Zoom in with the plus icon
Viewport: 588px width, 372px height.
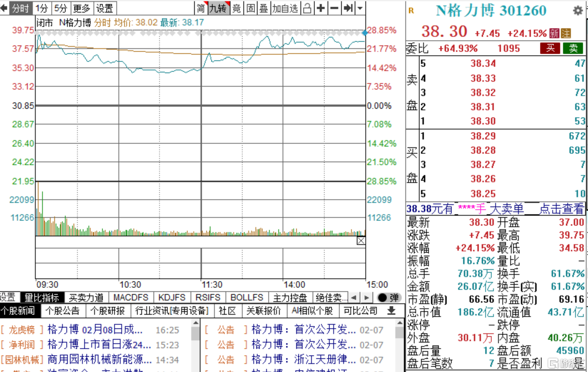pyautogui.click(x=321, y=8)
